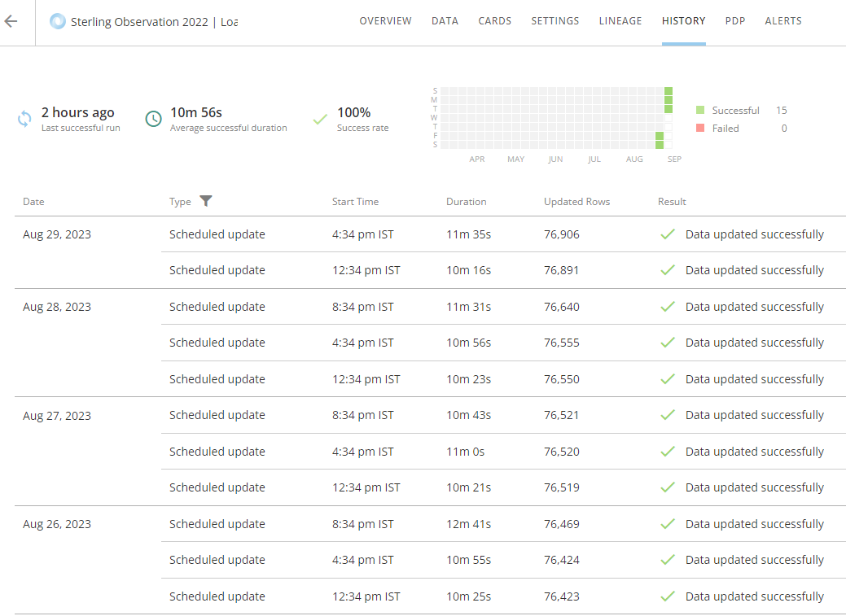Image resolution: width=846 pixels, height=616 pixels.
Task: Click the 76,906 updated rows value
Action: point(562,234)
